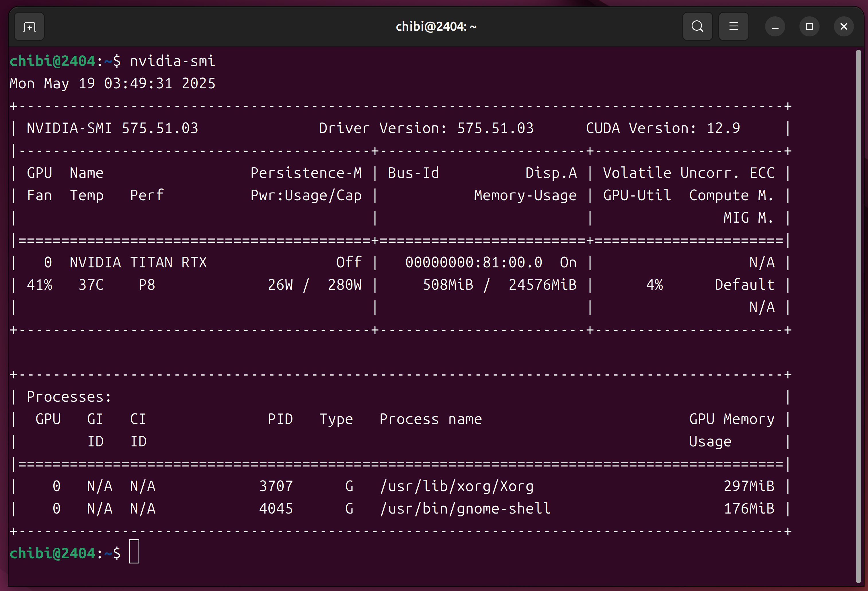This screenshot has width=868, height=591.
Task: Click the Driver Version 575.51.03 text
Action: [x=426, y=128]
